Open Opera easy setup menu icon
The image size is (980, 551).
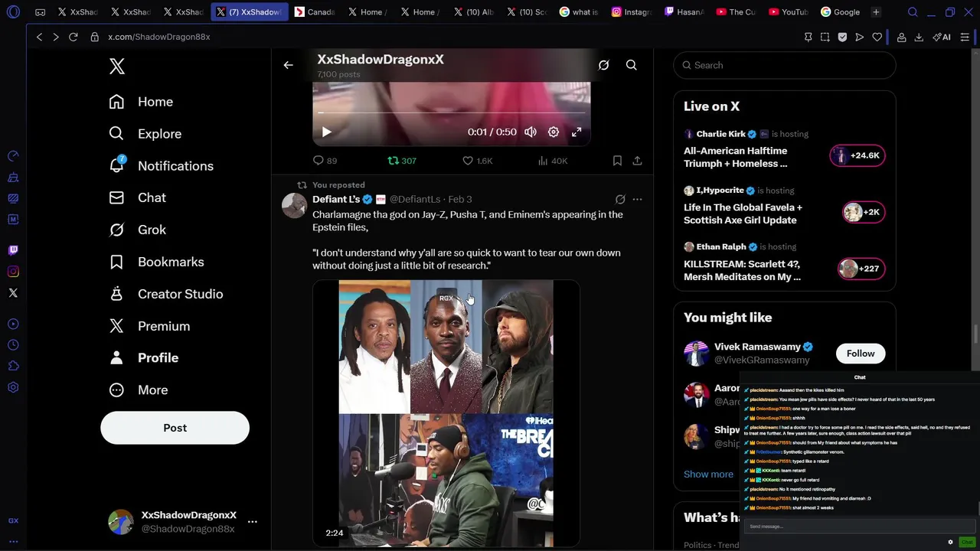point(965,37)
